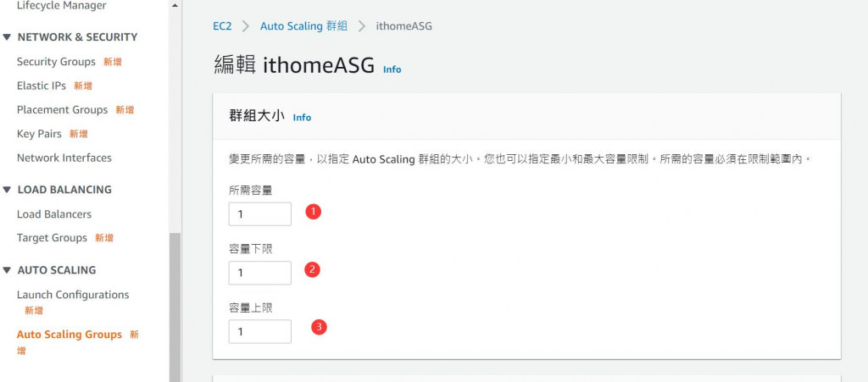Click the red circle marker 2

point(313,270)
